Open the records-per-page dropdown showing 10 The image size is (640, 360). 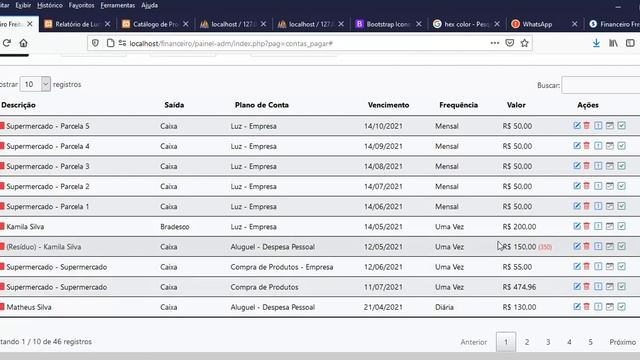point(35,84)
